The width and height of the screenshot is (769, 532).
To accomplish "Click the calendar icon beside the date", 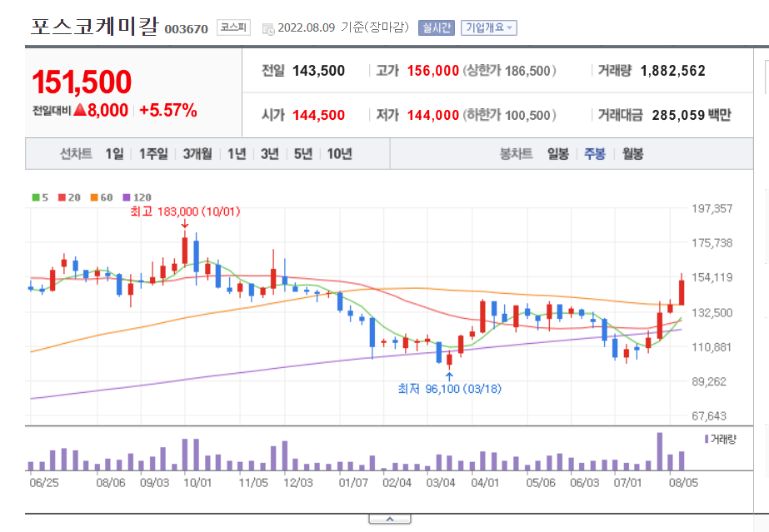I will (x=268, y=29).
